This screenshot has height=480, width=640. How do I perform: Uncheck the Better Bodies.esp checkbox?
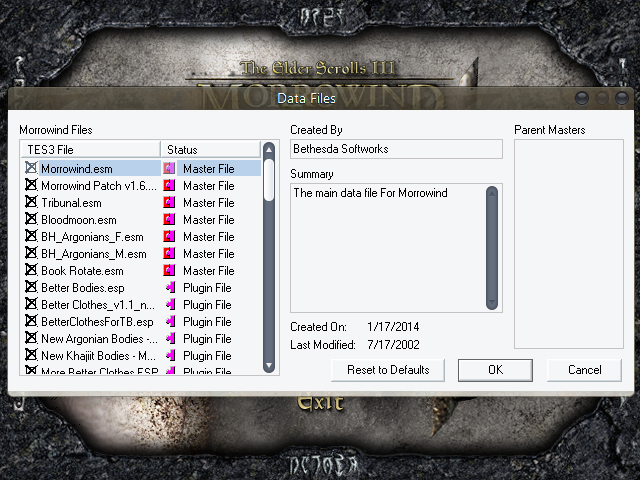(x=31, y=287)
